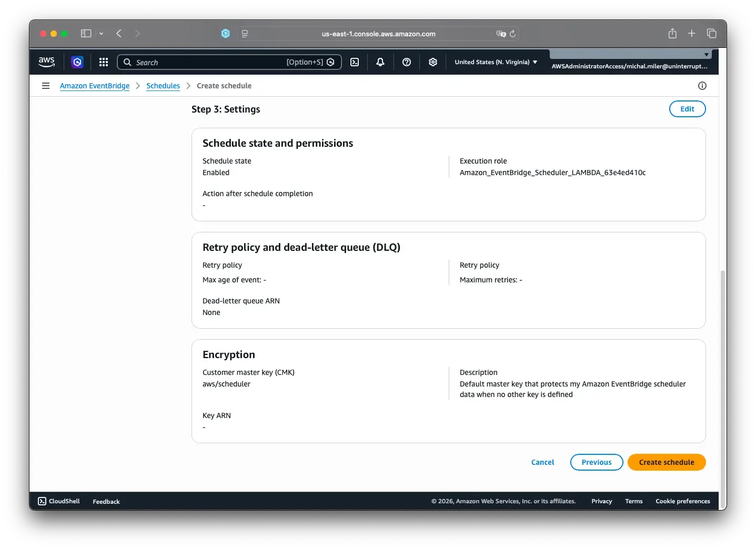This screenshot has height=549, width=756.
Task: Open the Feedback link in footer
Action: point(106,502)
